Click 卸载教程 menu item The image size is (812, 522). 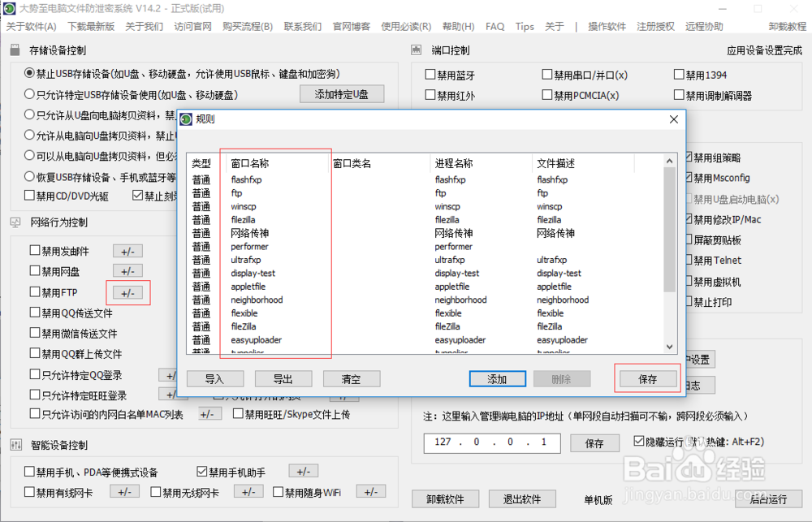coord(787,27)
